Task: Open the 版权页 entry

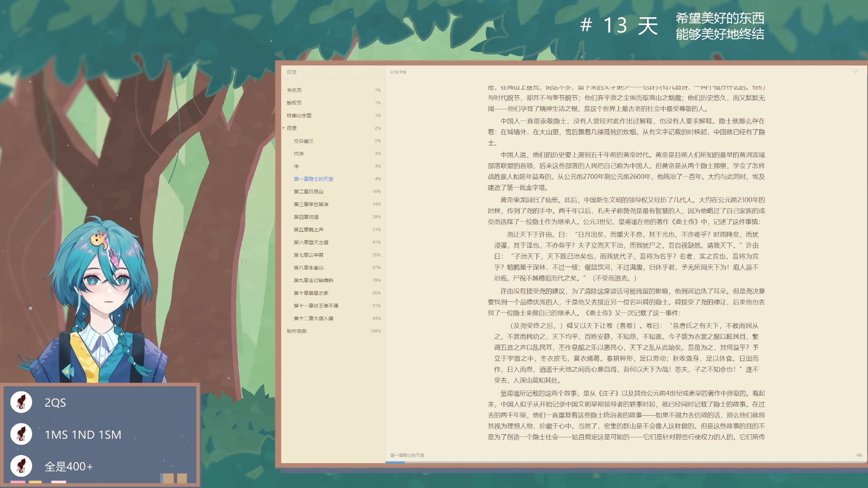Action: point(333,103)
